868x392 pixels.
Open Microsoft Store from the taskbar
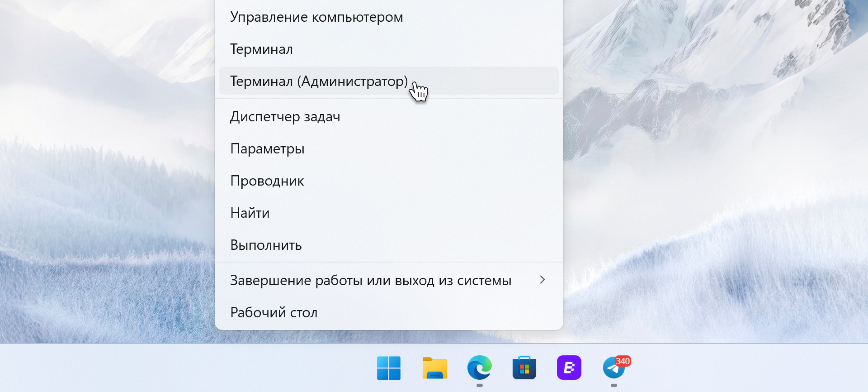(524, 368)
